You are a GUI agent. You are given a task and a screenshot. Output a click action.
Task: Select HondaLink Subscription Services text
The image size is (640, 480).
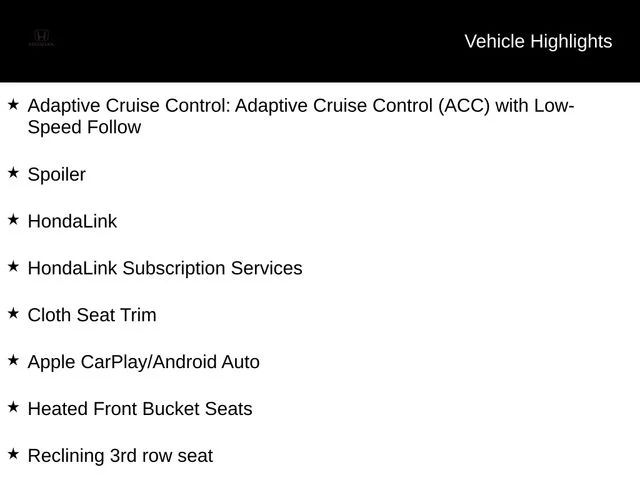click(x=165, y=269)
